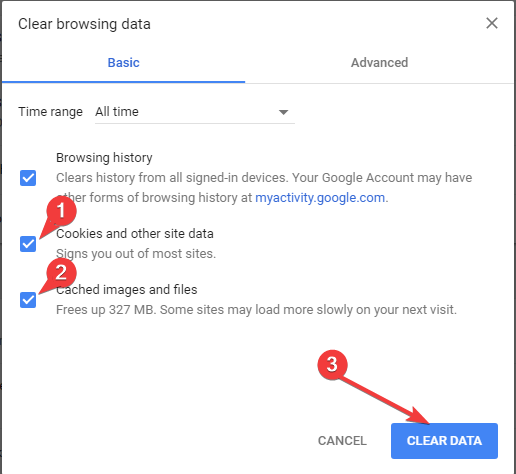Image resolution: width=516 pixels, height=474 pixels.
Task: Confirm with the CLEAR DATA button
Action: pos(444,441)
